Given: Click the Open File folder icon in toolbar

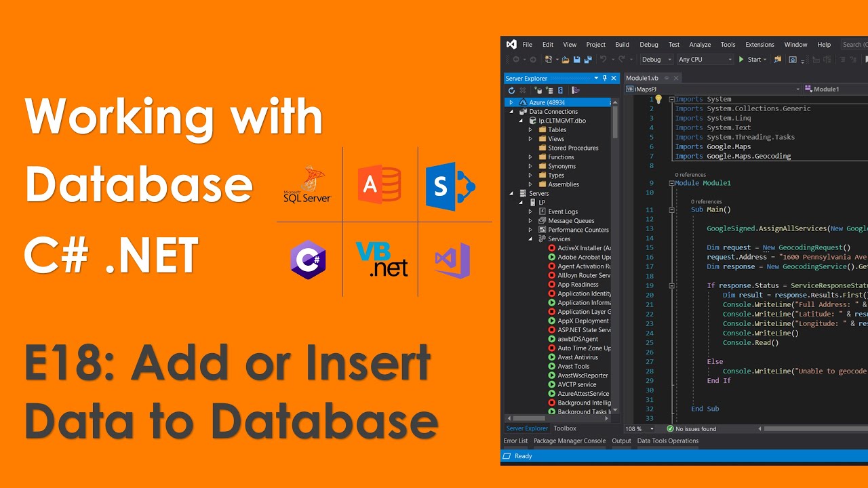Looking at the screenshot, I should click(565, 60).
